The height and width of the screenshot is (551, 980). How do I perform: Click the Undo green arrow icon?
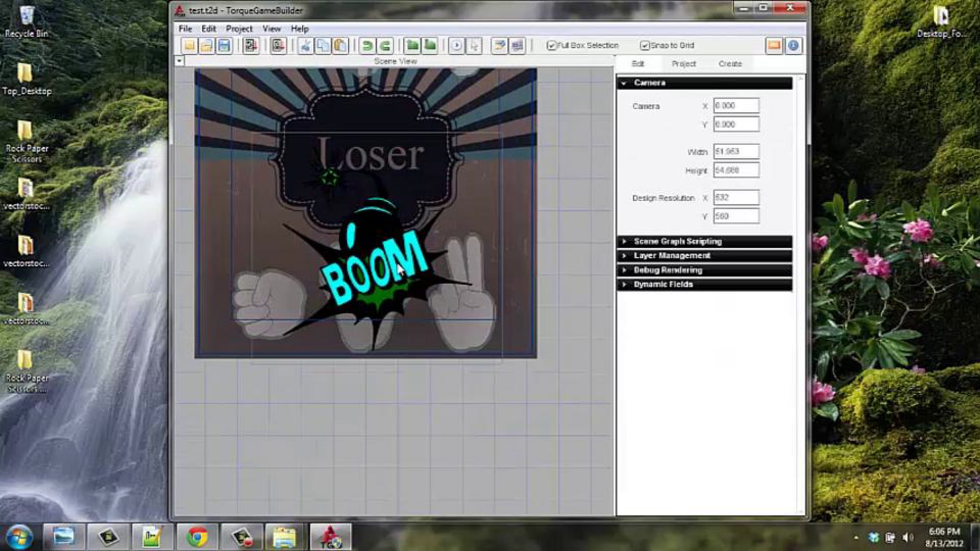click(x=367, y=45)
